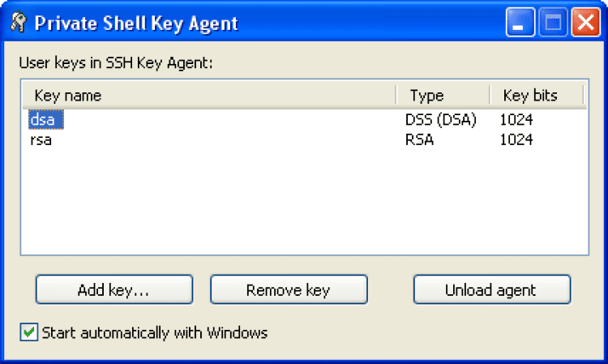This screenshot has width=608, height=364.
Task: Click the Add key... button
Action: [113, 289]
